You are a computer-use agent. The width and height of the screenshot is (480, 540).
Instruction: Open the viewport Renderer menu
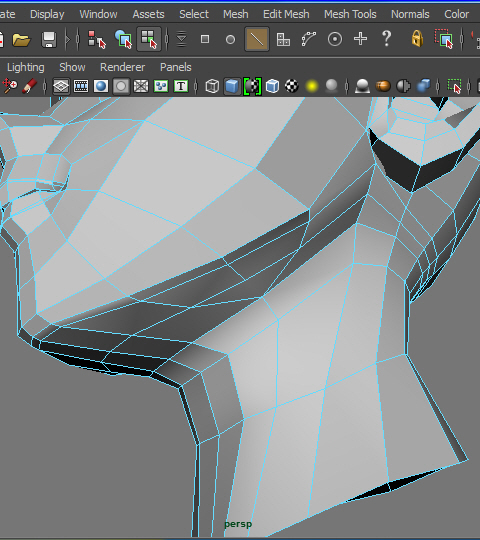click(x=123, y=67)
